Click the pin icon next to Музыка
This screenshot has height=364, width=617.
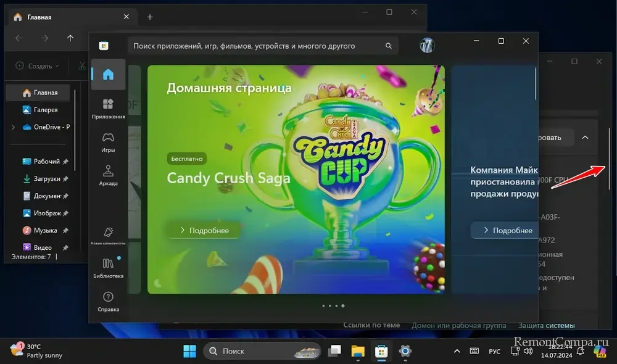(x=66, y=230)
